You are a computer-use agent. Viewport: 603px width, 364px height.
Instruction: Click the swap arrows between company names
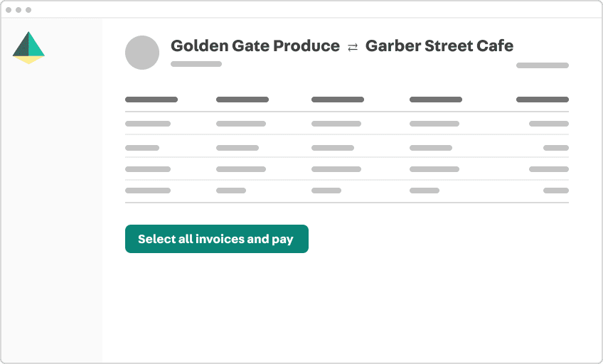(353, 48)
